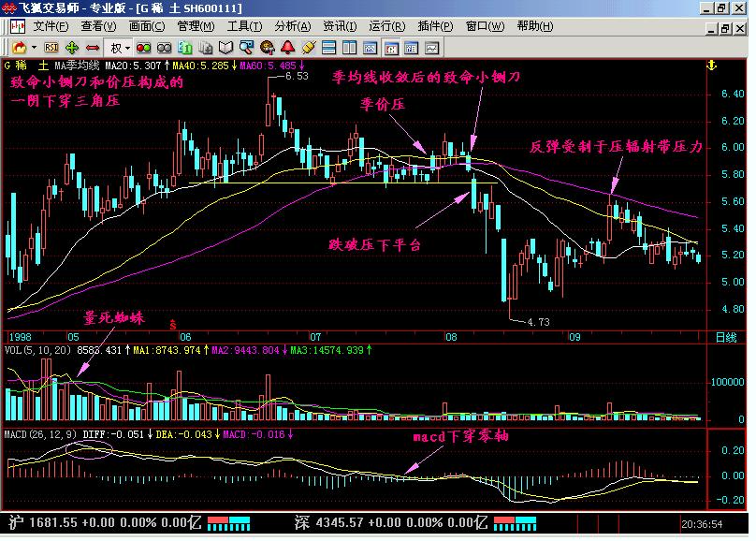Click the DIFF:-0.051 value
The image size is (756, 541).
click(113, 434)
